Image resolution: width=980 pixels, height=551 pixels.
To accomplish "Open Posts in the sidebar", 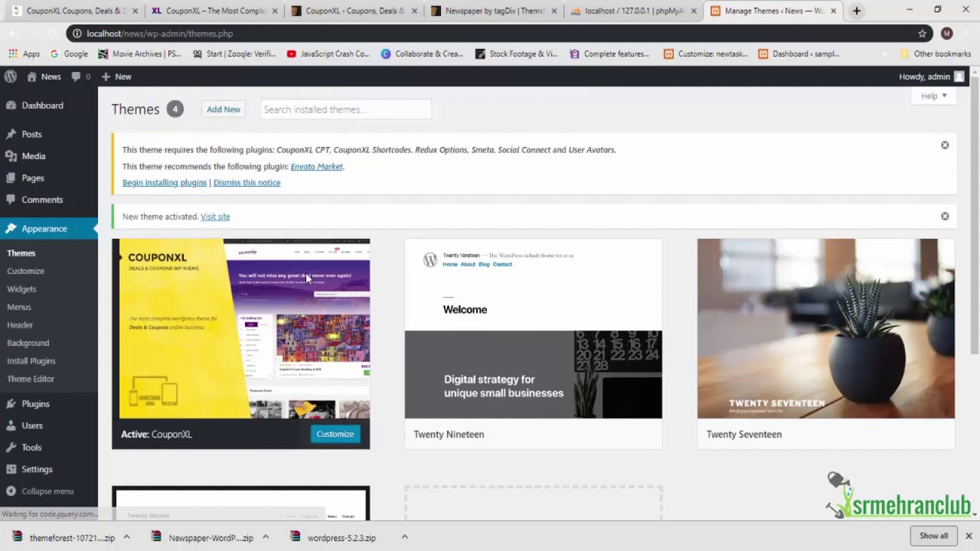I will click(49, 134).
